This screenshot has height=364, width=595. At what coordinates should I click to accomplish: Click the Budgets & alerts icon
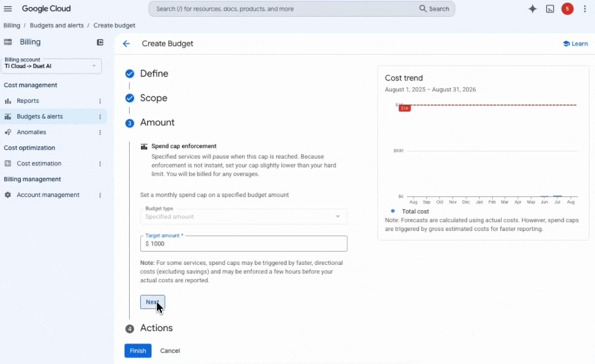(x=8, y=116)
